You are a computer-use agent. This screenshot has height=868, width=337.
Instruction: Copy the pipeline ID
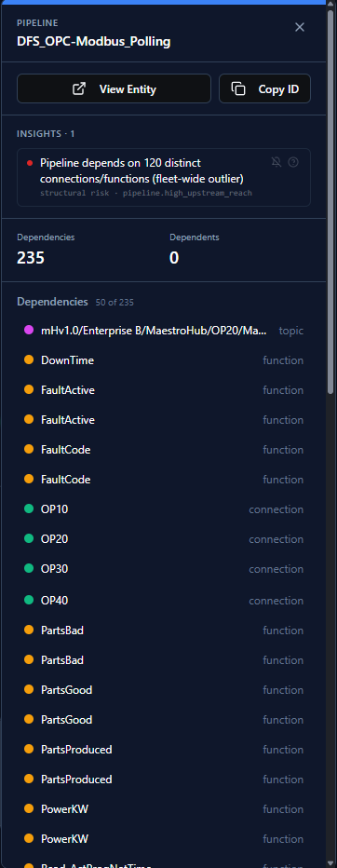264,88
